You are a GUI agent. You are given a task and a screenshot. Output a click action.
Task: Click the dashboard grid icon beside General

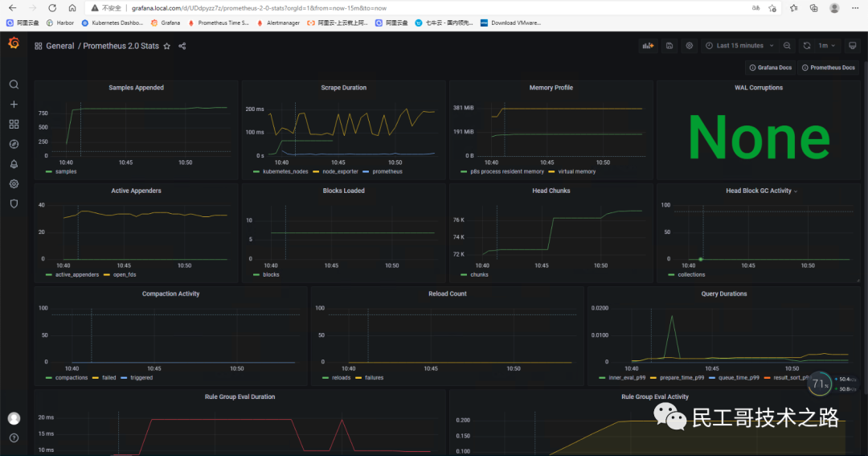coord(39,46)
